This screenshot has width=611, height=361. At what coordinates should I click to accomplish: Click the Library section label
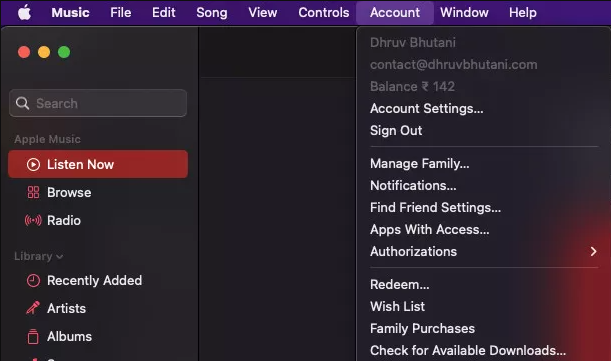33,256
